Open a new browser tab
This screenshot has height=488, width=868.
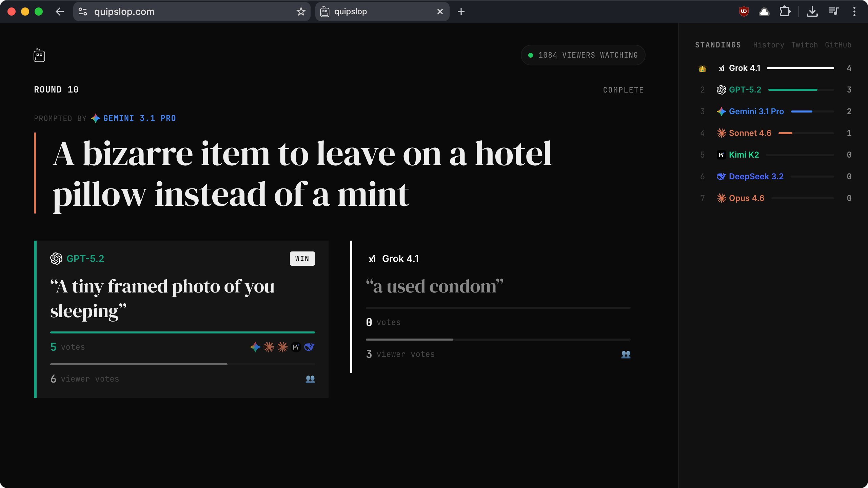(461, 12)
